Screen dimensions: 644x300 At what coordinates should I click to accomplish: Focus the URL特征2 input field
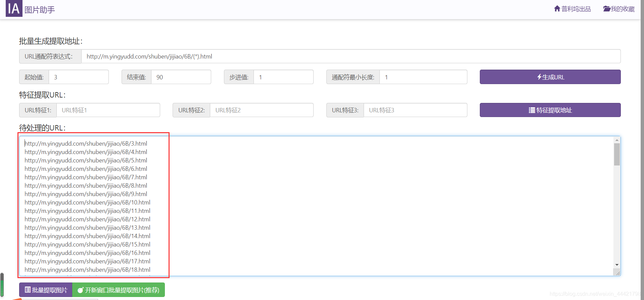pos(262,110)
